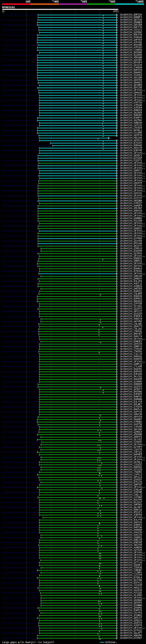Select the UniRef100_C5YIC1 label

coord(131,30)
